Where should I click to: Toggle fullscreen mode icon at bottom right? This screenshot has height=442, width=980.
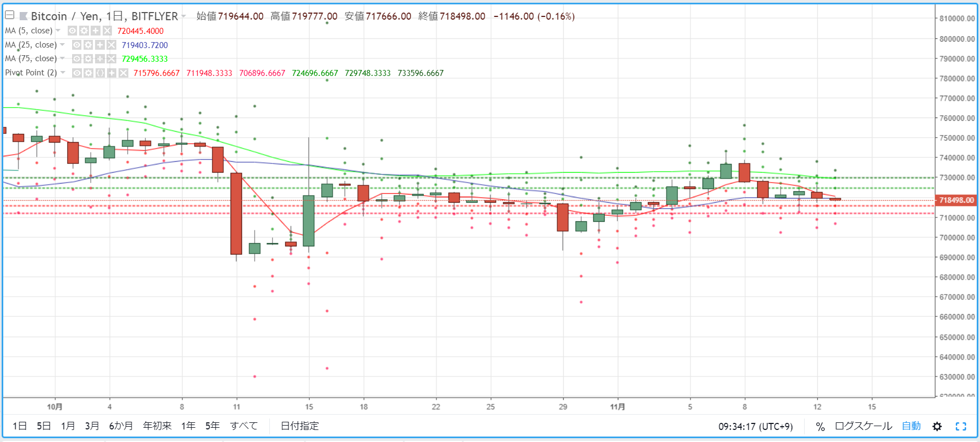961,426
